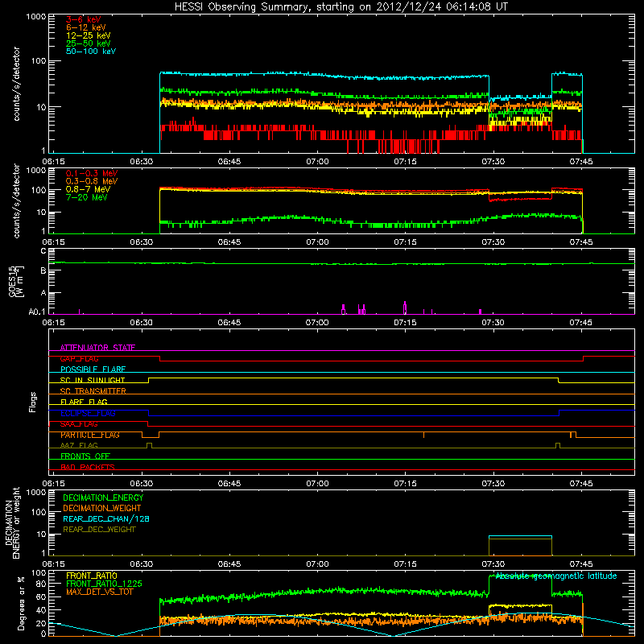
Task: Click the DECIMATION ENERGY or weight axis label
Action: tap(13, 523)
